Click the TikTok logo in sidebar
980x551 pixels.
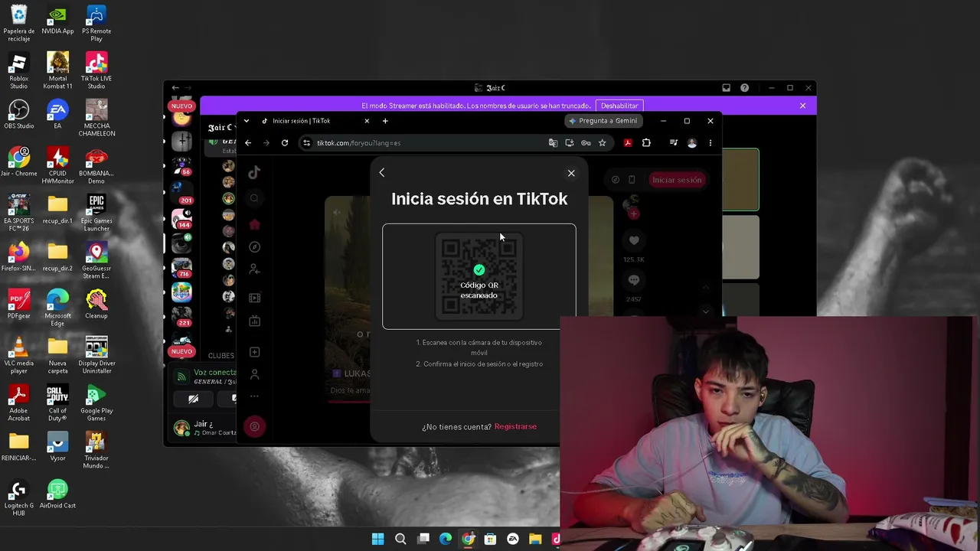pos(254,173)
